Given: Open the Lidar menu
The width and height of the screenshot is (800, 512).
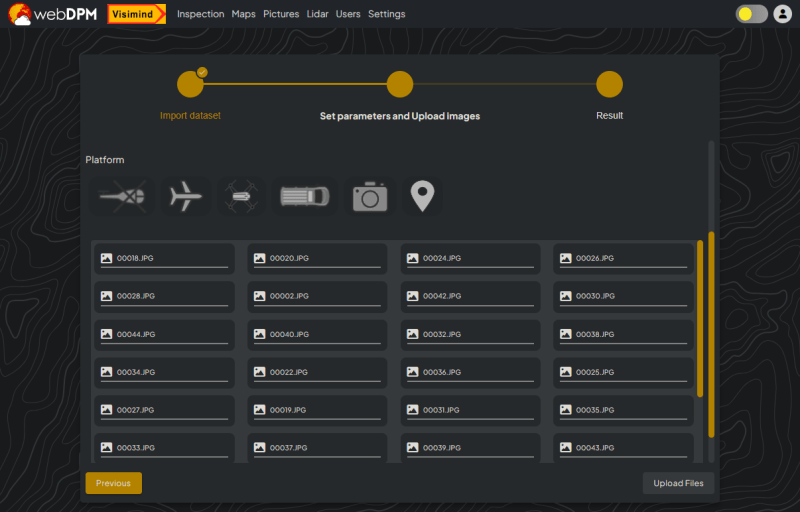Looking at the screenshot, I should point(317,14).
